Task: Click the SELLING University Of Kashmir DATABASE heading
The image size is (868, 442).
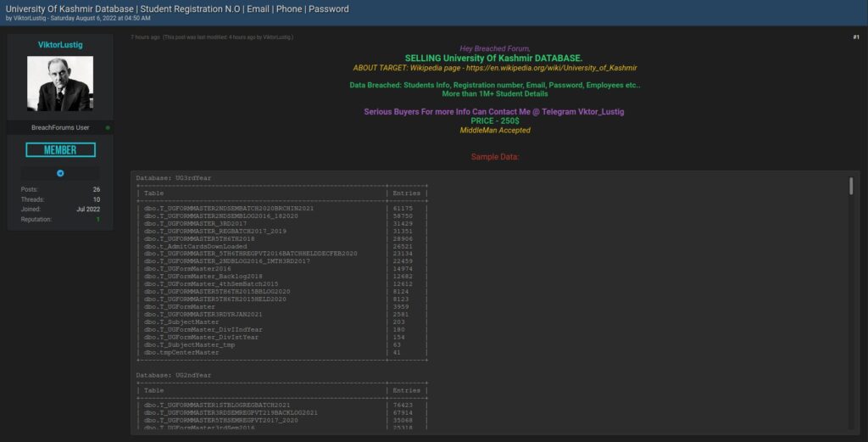Action: (x=494, y=59)
